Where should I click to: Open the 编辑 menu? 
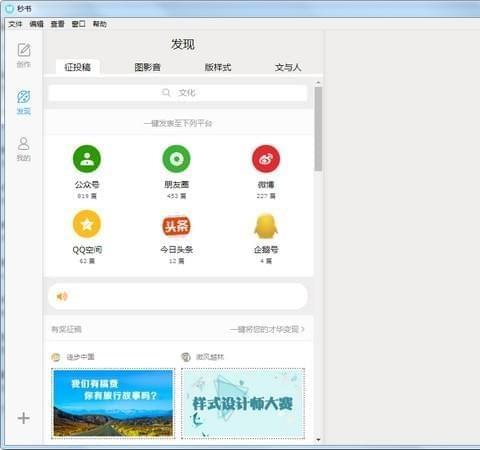pyautogui.click(x=37, y=24)
